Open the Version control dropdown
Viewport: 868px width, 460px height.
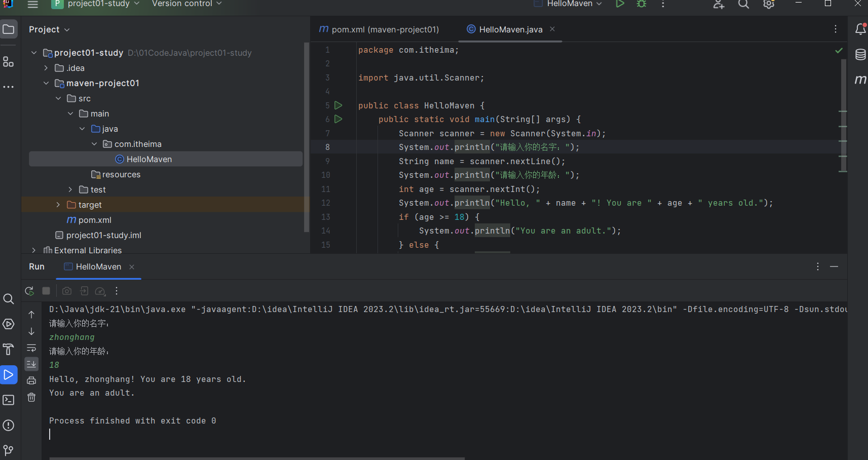(x=187, y=4)
